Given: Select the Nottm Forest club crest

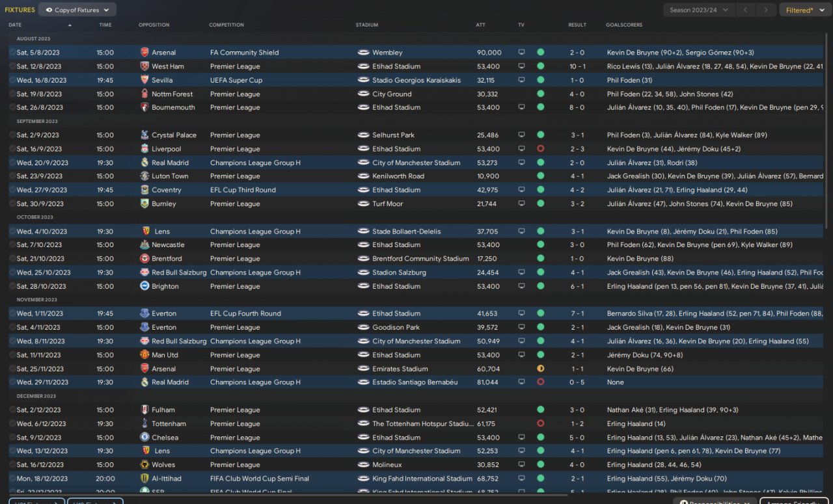Looking at the screenshot, I should tap(144, 94).
